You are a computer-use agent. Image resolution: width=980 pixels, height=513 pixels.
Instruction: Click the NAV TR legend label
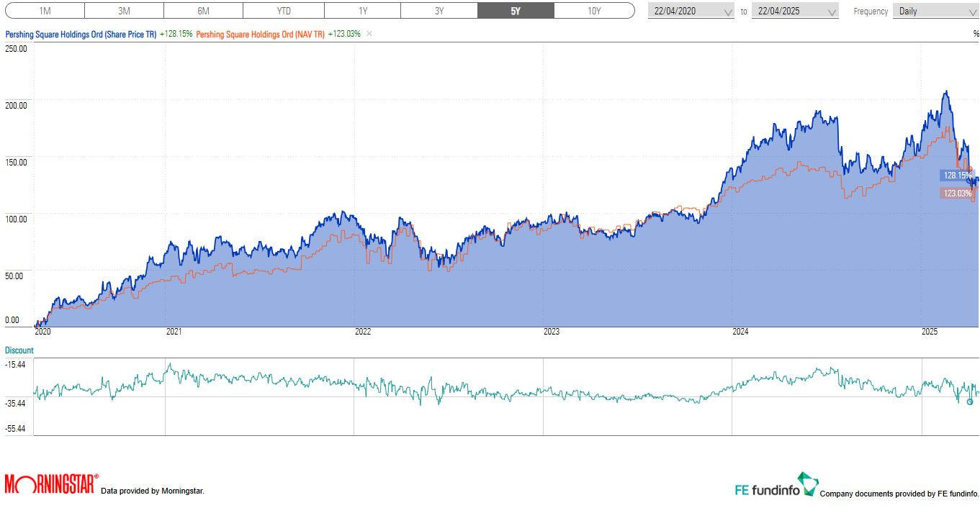click(261, 34)
